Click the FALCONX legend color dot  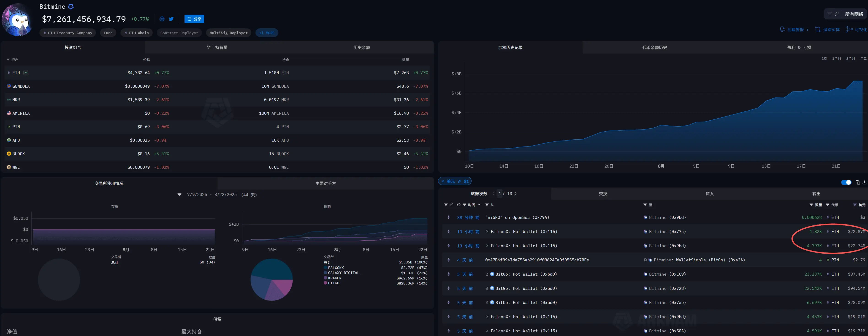coord(325,268)
